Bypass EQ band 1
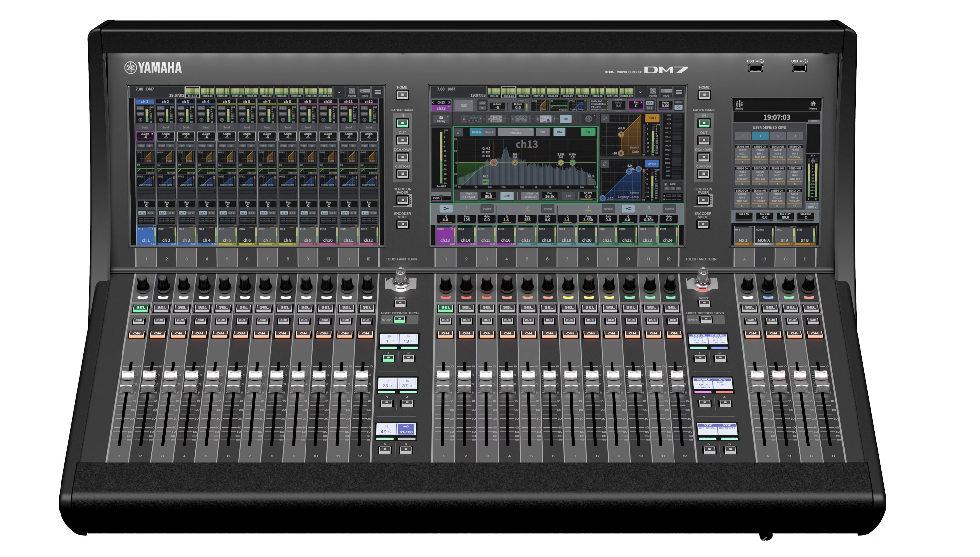 pos(487,209)
